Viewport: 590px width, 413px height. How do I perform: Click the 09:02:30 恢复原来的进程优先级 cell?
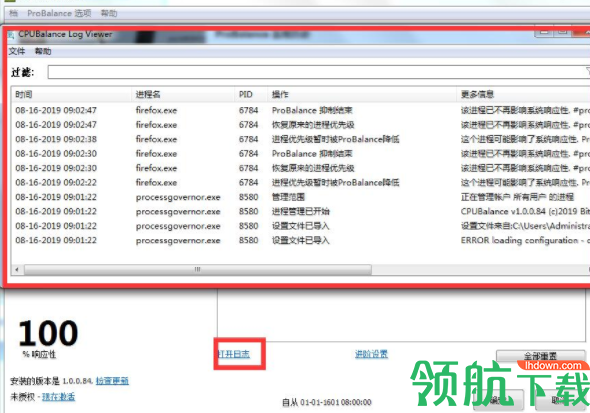(x=313, y=168)
